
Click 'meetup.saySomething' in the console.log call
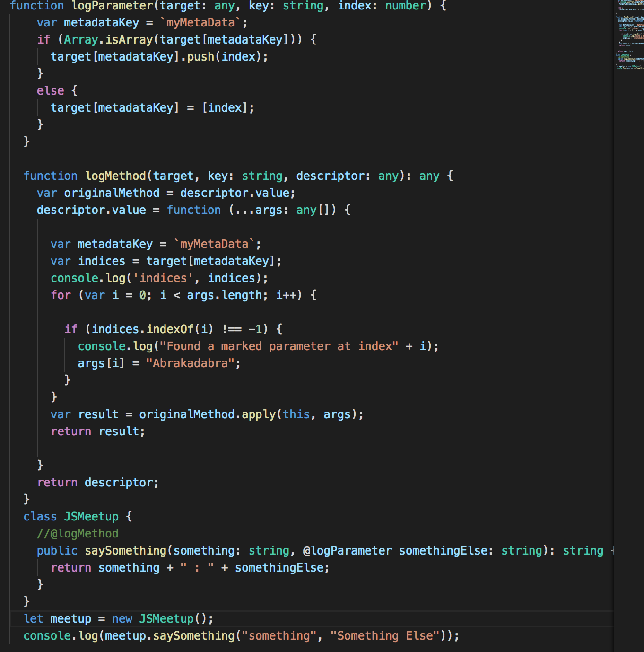tap(170, 636)
